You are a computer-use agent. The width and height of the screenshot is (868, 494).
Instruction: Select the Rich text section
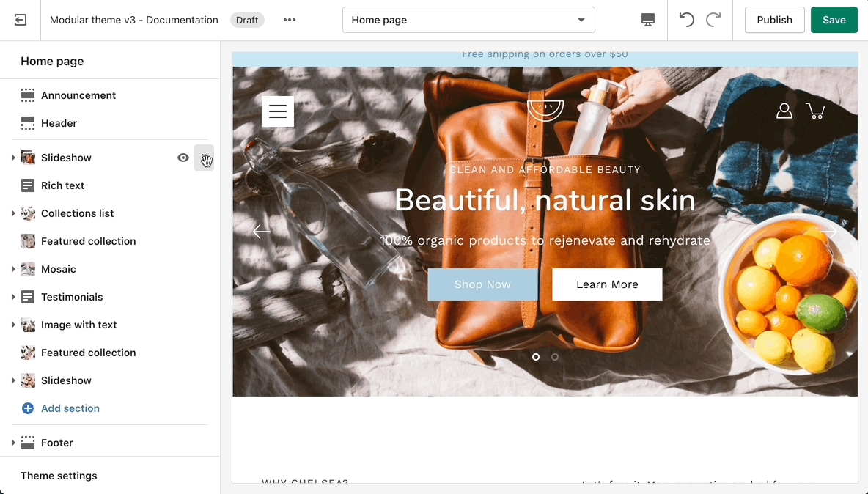tap(62, 185)
